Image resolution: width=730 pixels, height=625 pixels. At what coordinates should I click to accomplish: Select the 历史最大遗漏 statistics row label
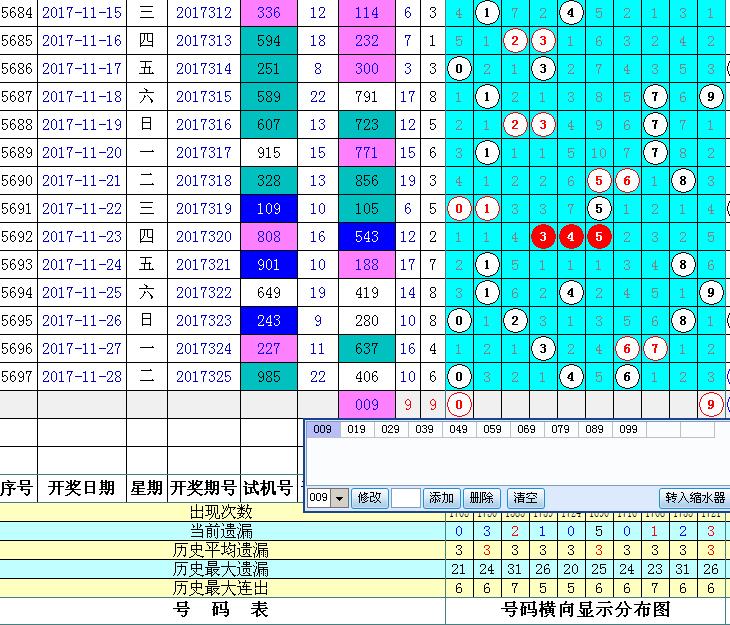[x=221, y=569]
